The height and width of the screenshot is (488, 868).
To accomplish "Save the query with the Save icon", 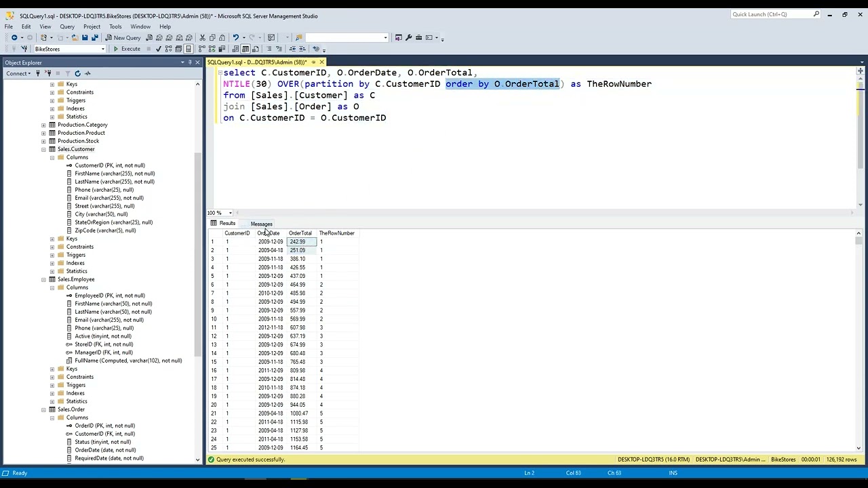I will coord(85,37).
